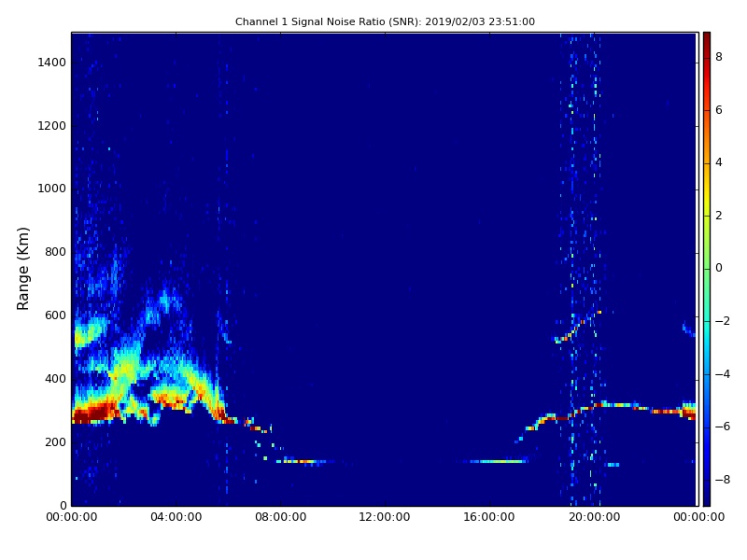Viewport: 747px width, 560px height.
Task: Select the 1200 range tick label
Action: [52, 126]
